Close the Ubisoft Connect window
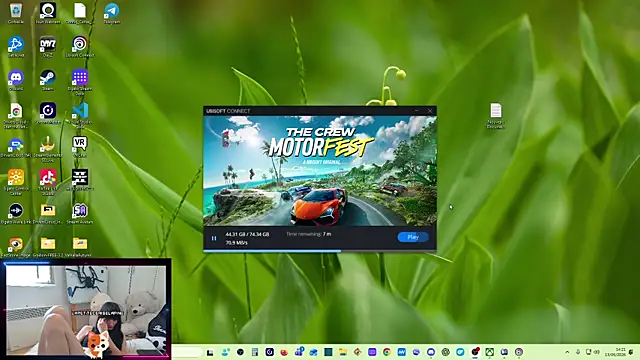The image size is (640, 360). coord(430,111)
